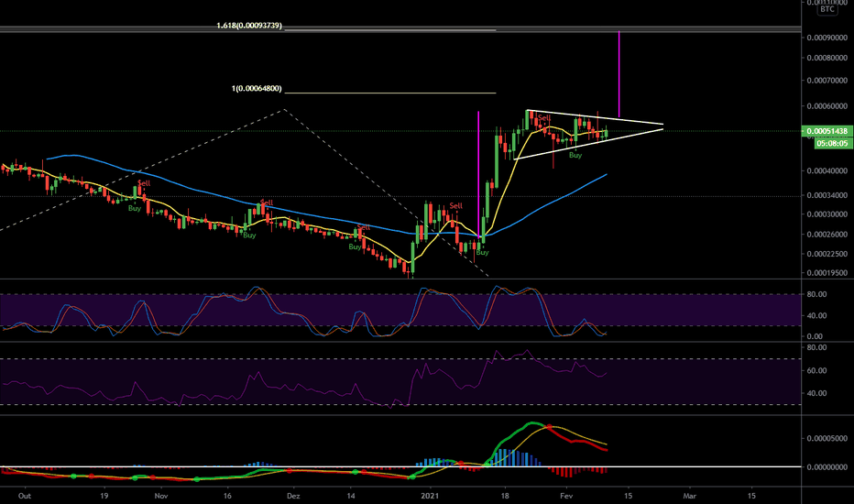Select the Sell signal label inside the triangle
This screenshot has height=504, width=854.
[544, 117]
